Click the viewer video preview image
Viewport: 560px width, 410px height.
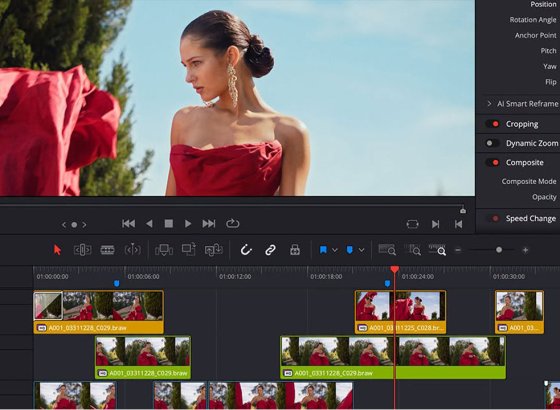[237, 98]
